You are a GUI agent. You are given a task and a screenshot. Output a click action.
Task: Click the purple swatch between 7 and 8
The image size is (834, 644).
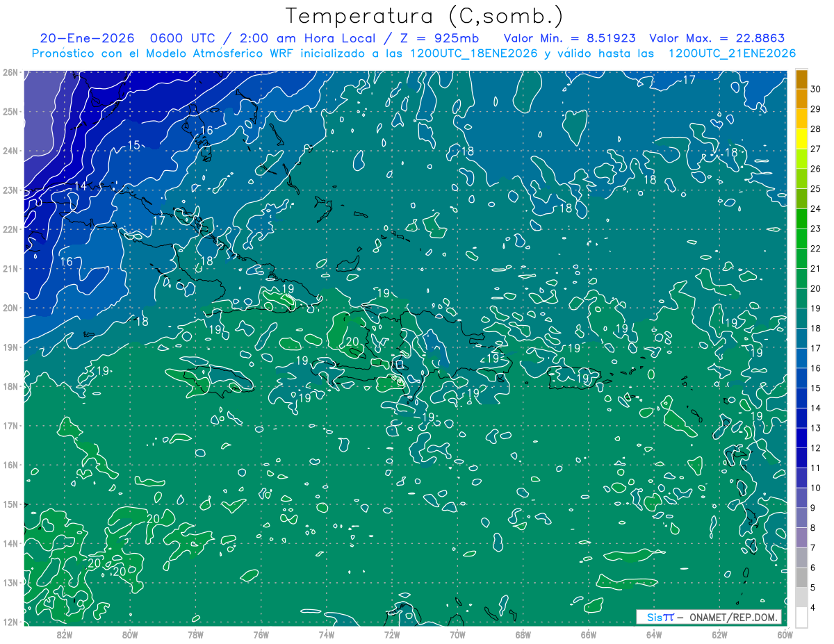pos(801,537)
